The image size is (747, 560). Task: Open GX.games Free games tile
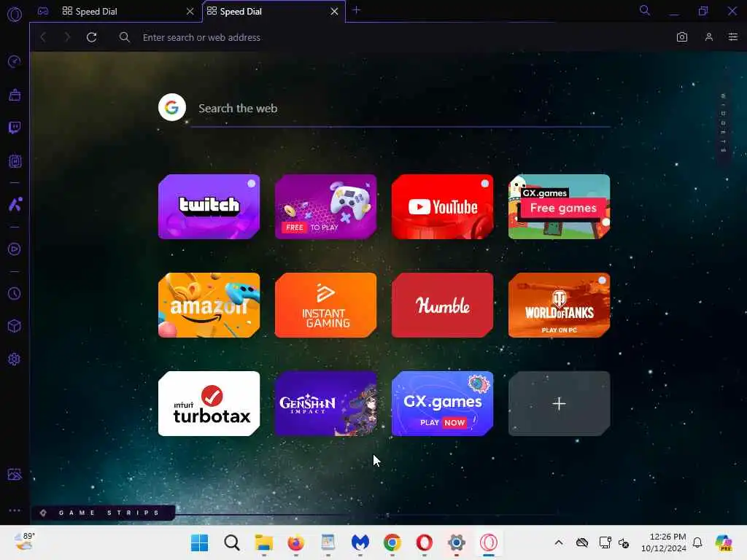(x=560, y=206)
